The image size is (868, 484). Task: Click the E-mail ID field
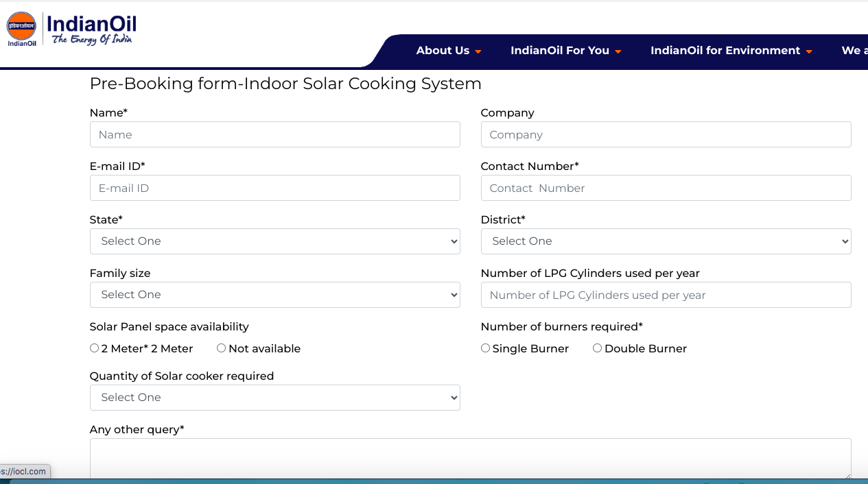[x=274, y=188]
